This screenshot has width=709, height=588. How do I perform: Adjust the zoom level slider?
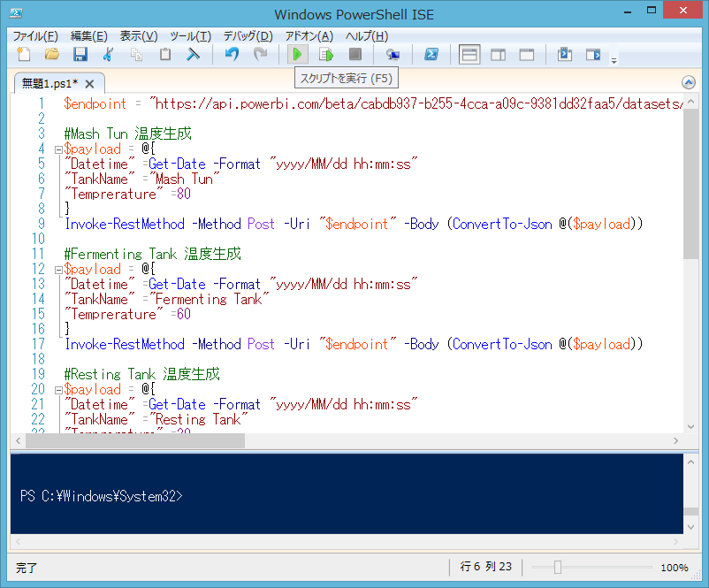[x=558, y=567]
